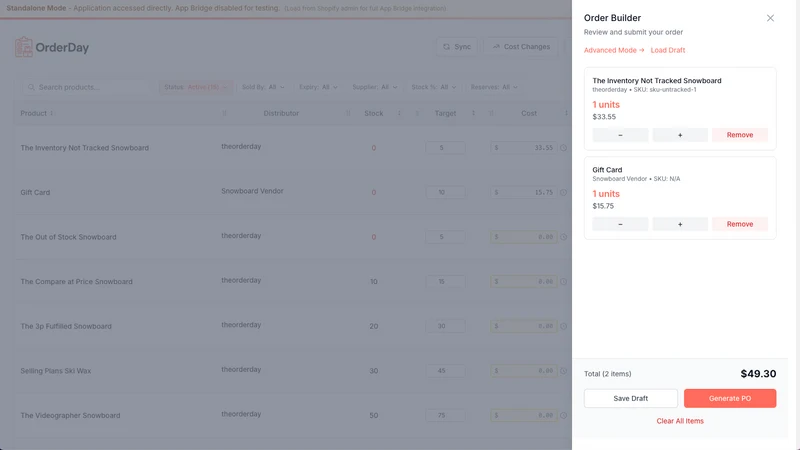Open cost history icon for Out of Stock Snowboard
Image resolution: width=800 pixels, height=450 pixels.
pos(563,237)
